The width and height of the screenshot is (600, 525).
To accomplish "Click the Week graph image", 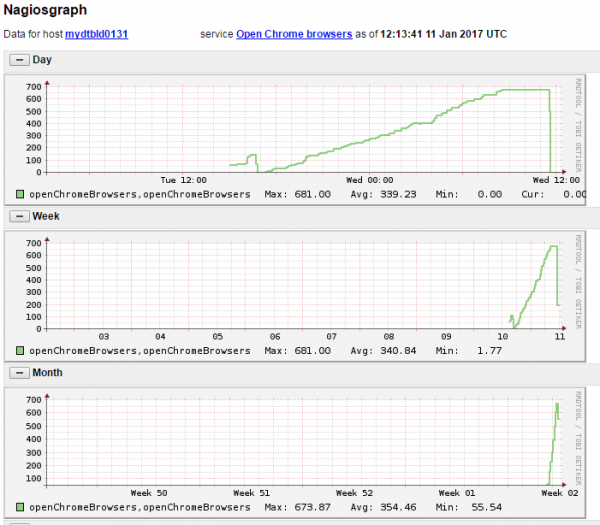I will (x=300, y=285).
